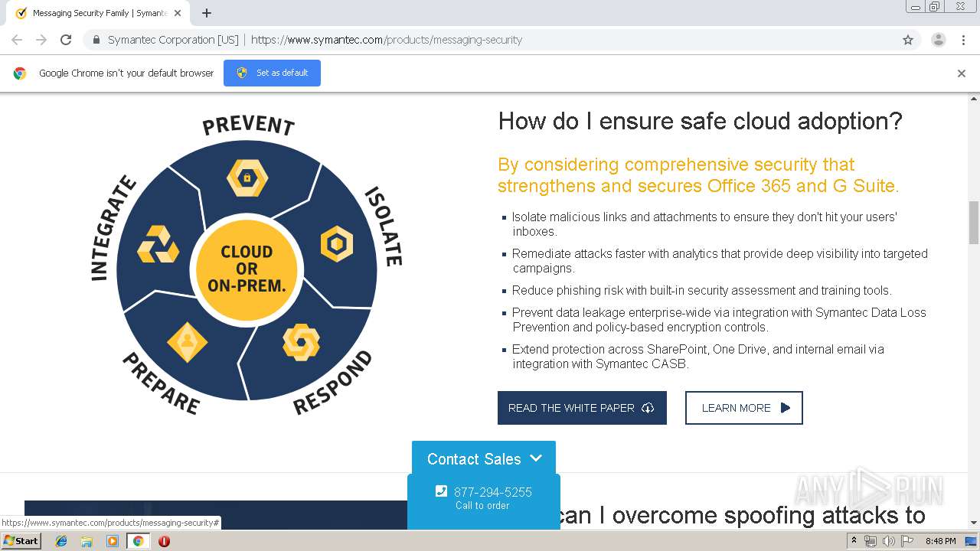Click the INTEGRATE label on the wheel
This screenshot has width=980, height=551.
[113, 228]
